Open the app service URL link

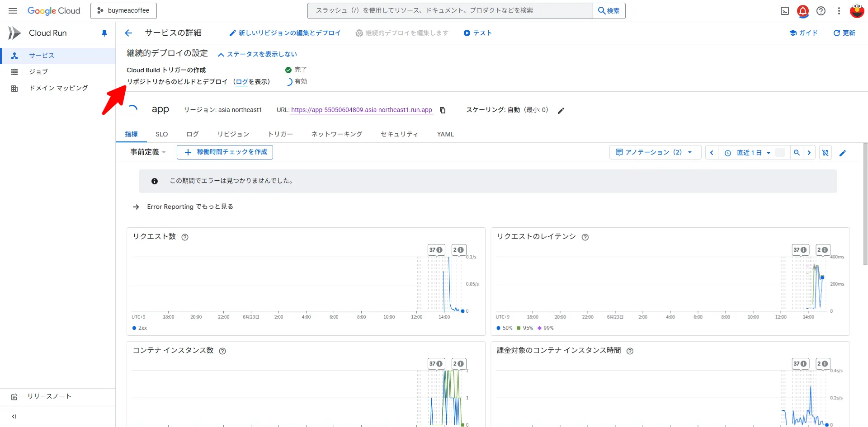coord(362,110)
